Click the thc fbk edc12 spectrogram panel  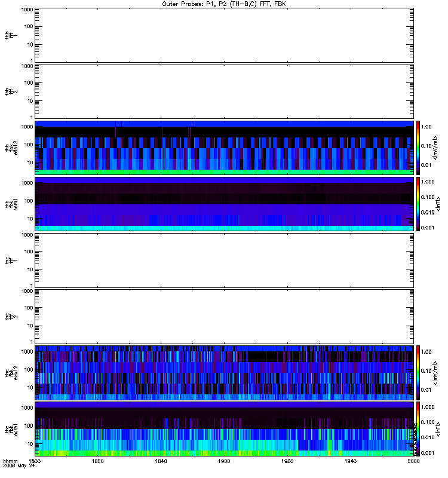224,373
